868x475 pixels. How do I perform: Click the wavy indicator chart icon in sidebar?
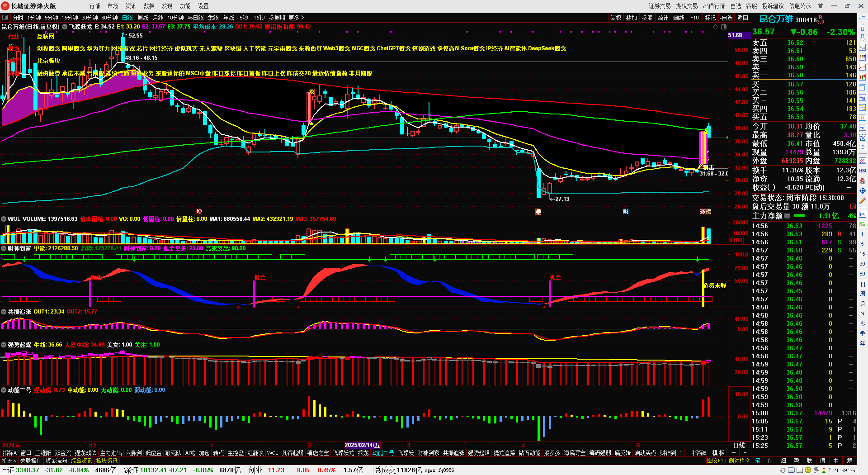[862, 160]
